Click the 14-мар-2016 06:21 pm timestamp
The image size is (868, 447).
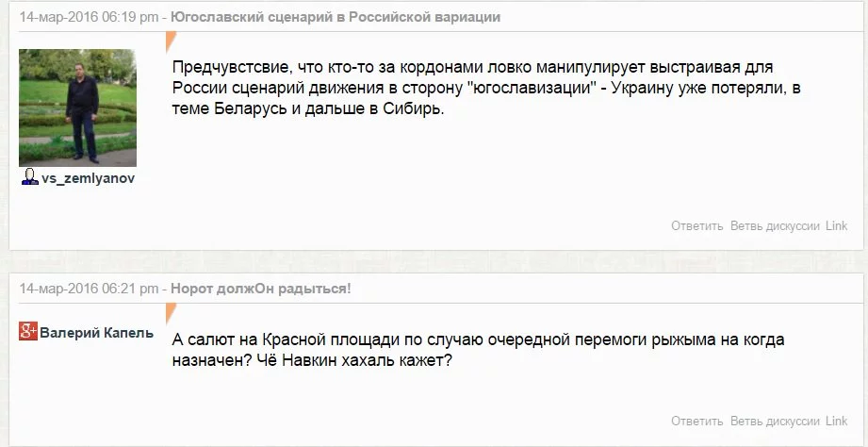(x=90, y=289)
